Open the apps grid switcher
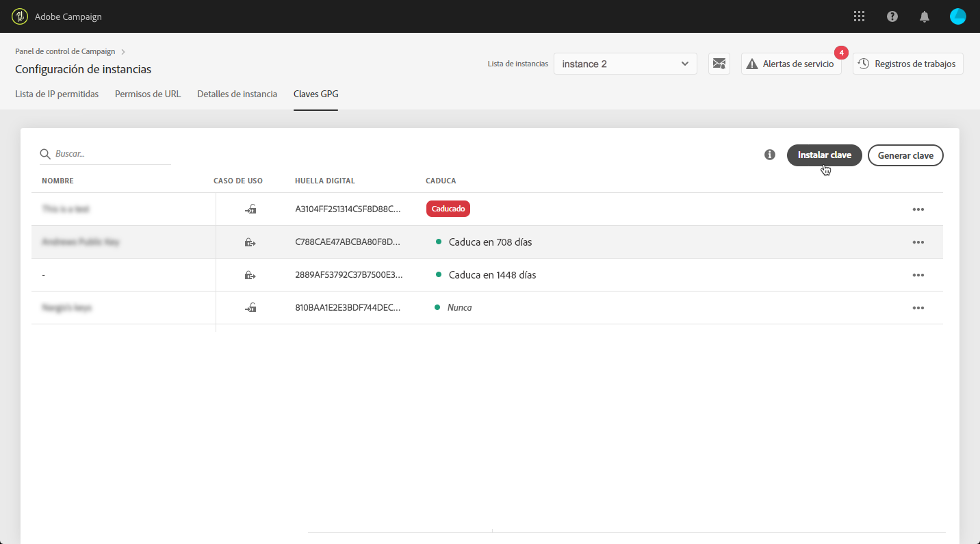This screenshot has height=544, width=980. tap(860, 16)
